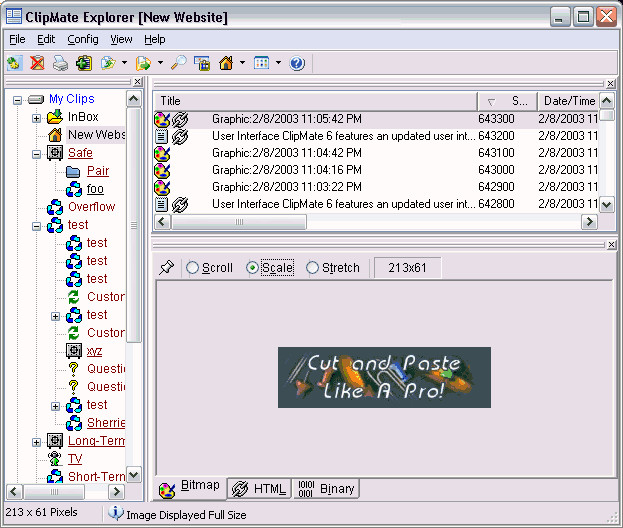Image resolution: width=623 pixels, height=528 pixels.
Task: Select the Scale radio button
Action: 252,268
